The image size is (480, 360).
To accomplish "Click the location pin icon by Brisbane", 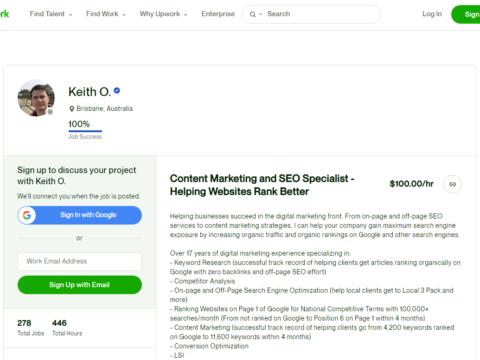I will click(x=71, y=109).
